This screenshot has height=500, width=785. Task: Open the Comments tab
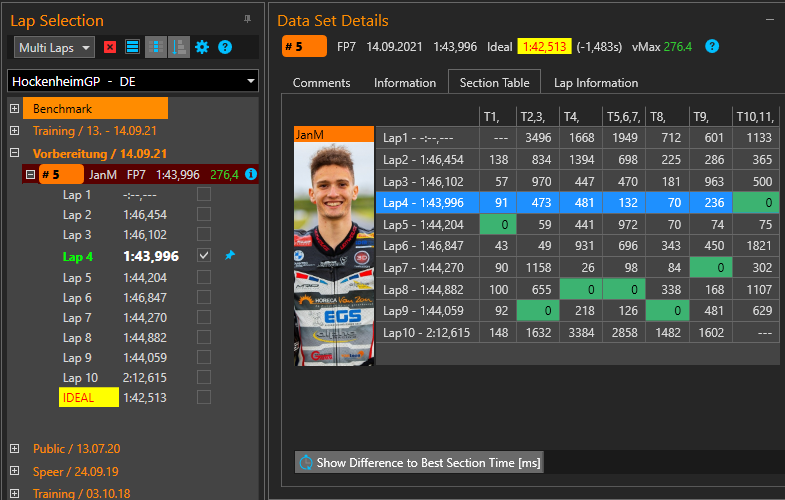(321, 83)
